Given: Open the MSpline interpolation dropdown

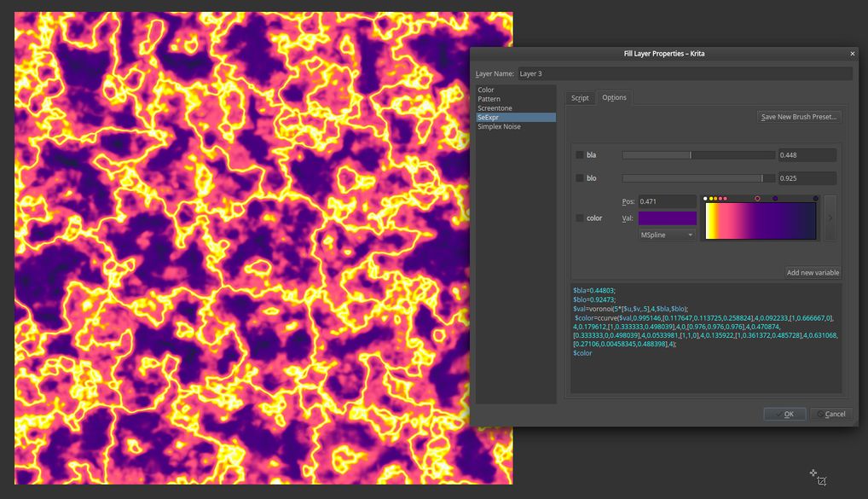Looking at the screenshot, I should click(x=667, y=235).
